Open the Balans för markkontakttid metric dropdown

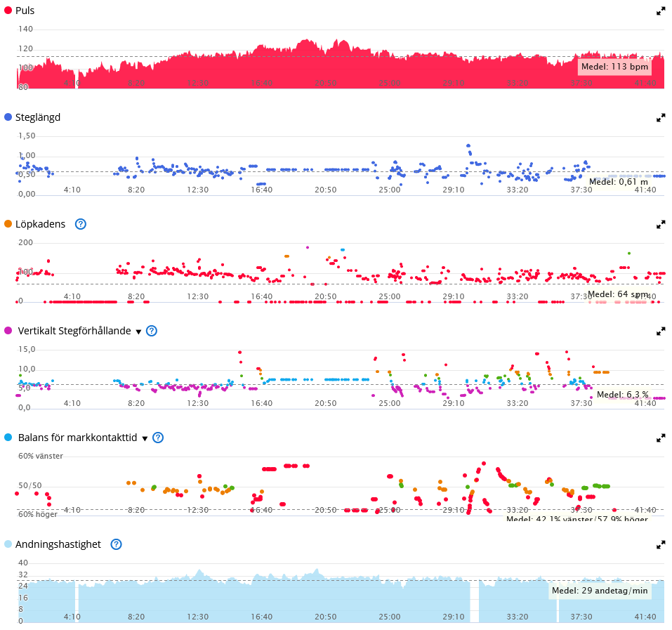(145, 438)
